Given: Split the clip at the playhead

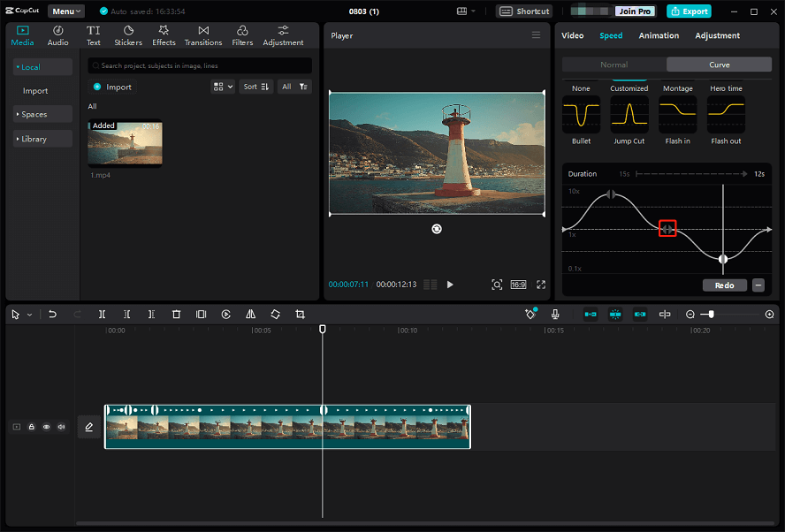Looking at the screenshot, I should tap(102, 314).
